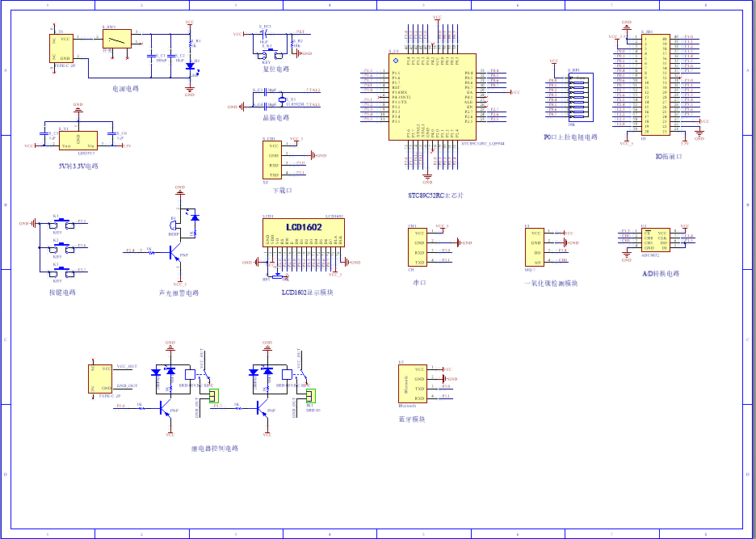Select the K2 push button
The image size is (756, 539).
coord(62,247)
